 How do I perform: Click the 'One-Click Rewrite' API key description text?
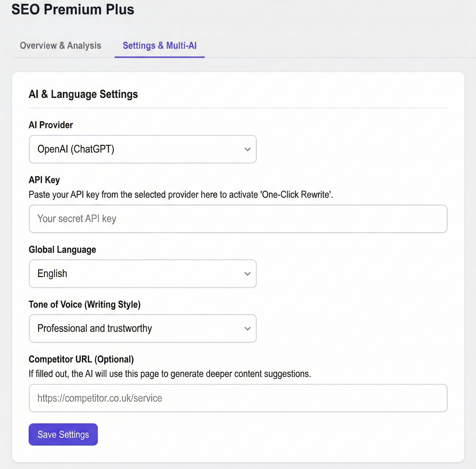(181, 195)
